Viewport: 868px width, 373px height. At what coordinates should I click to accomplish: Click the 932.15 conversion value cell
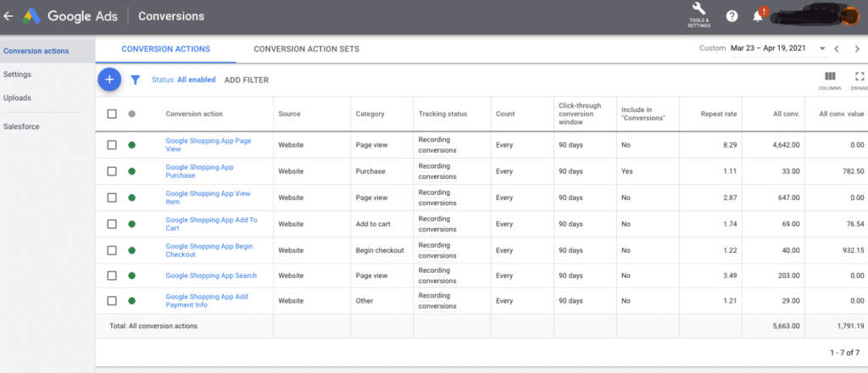[x=852, y=250]
